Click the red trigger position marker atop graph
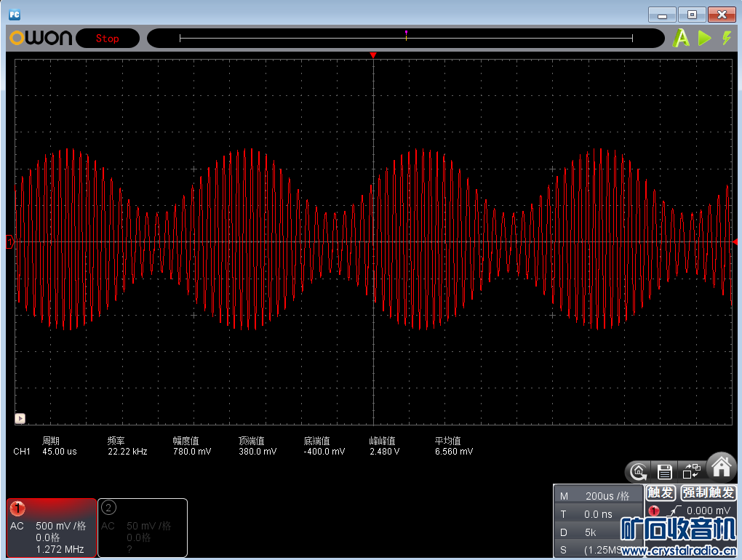Viewport: 742px width, 560px height. [x=373, y=55]
